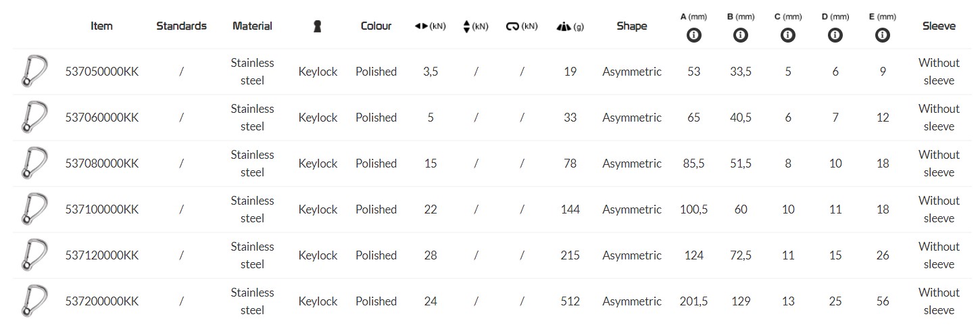Click the open gate strength (kN) header
The height and width of the screenshot is (325, 980).
click(521, 26)
